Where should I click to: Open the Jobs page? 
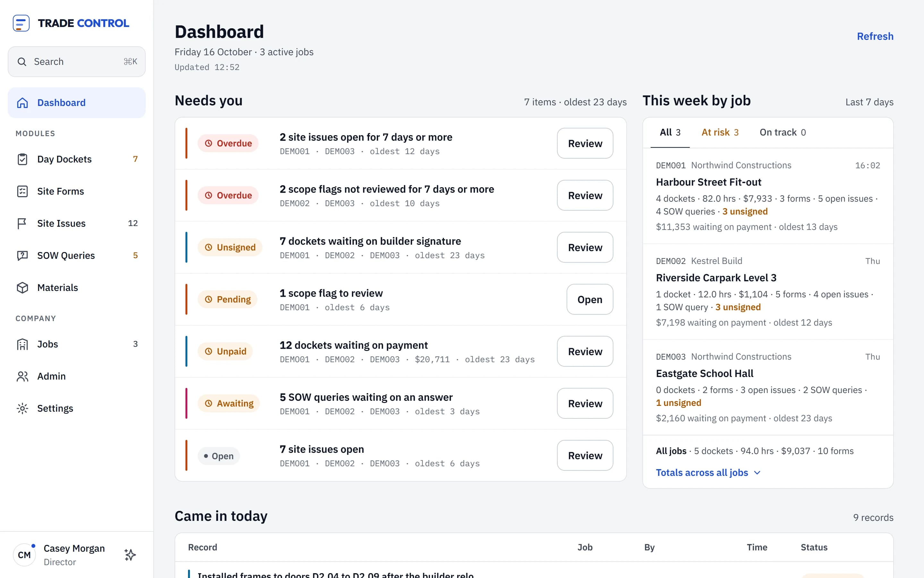[76, 344]
